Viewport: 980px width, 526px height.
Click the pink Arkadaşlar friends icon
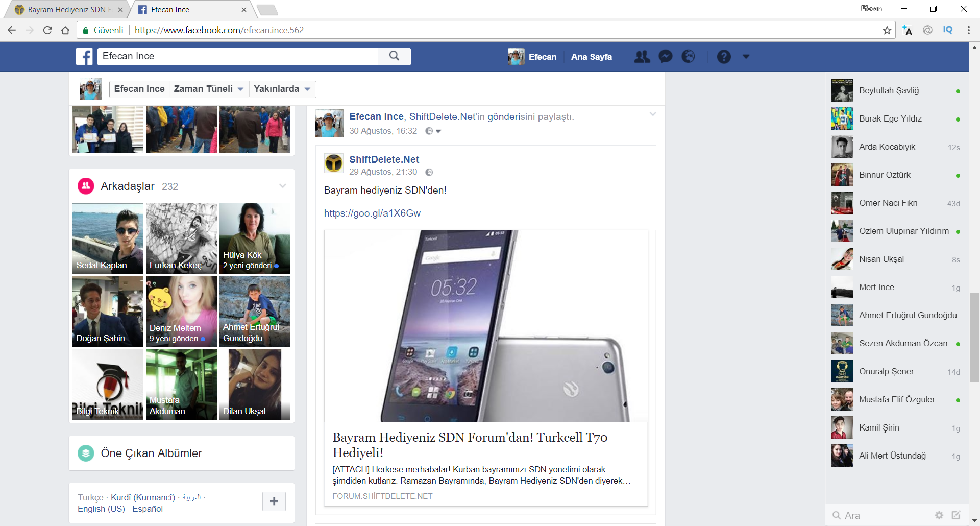(x=86, y=186)
